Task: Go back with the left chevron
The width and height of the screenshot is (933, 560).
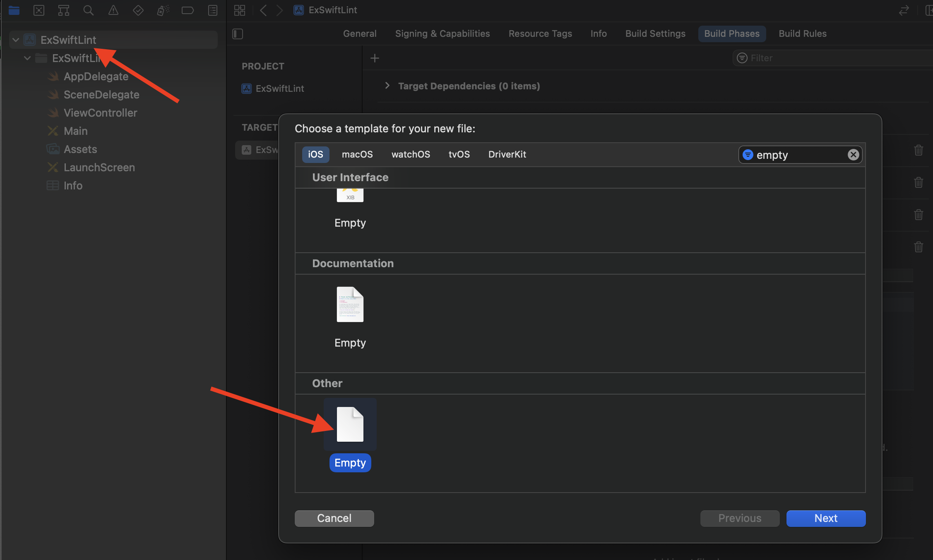Action: point(263,10)
